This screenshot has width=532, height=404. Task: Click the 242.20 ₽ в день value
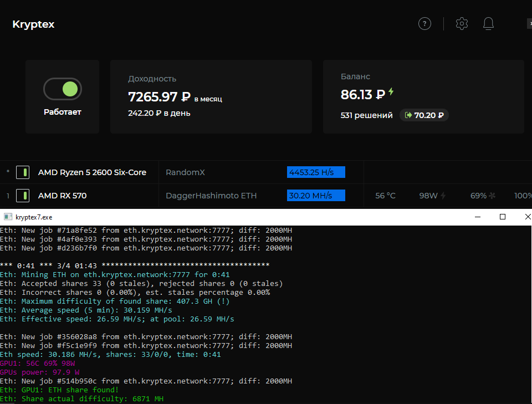159,113
